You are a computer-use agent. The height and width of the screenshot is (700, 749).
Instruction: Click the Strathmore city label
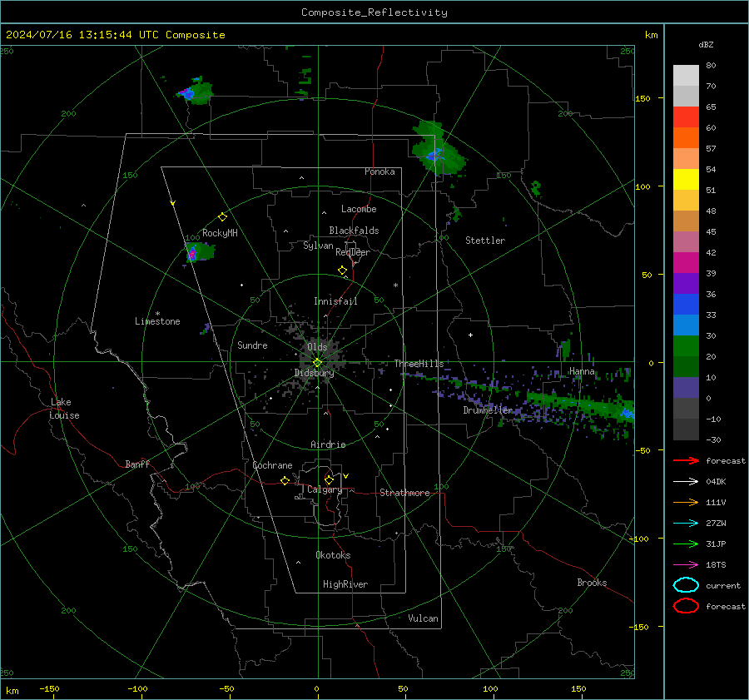[404, 493]
